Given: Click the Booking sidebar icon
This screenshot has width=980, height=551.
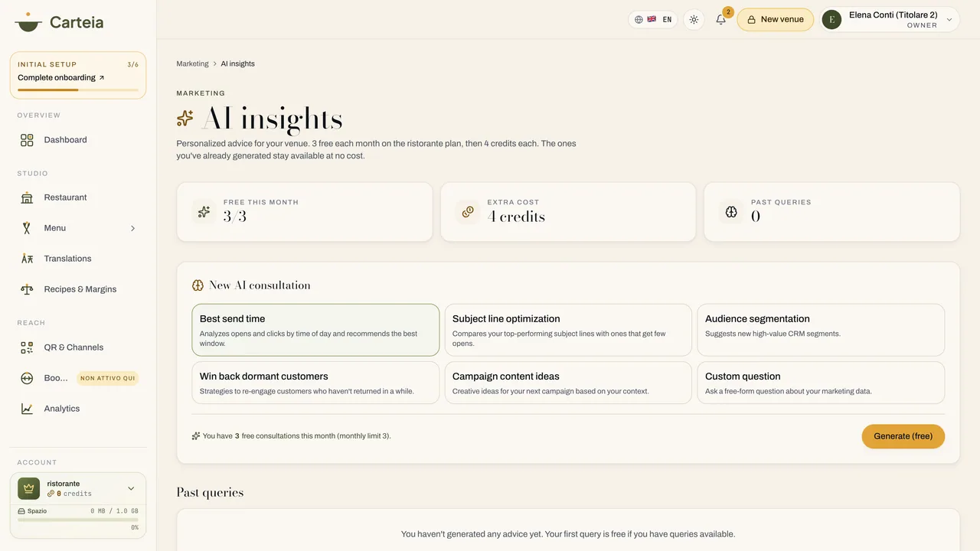Looking at the screenshot, I should click(27, 378).
